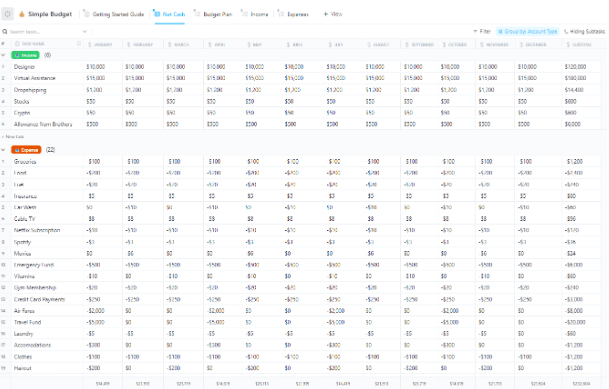Open the Travel Fund task
This screenshot has width=609, height=389.
pyautogui.click(x=27, y=322)
